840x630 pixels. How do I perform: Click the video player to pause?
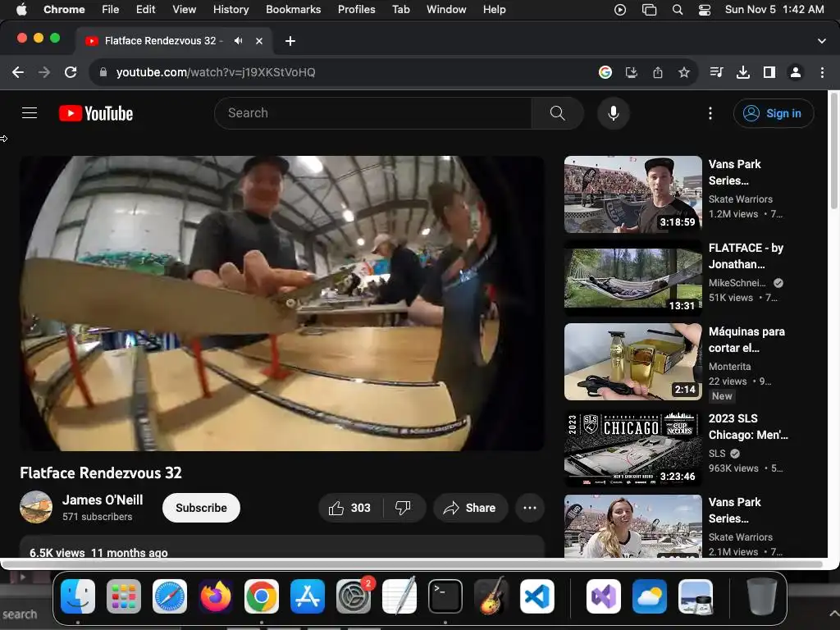[282, 304]
